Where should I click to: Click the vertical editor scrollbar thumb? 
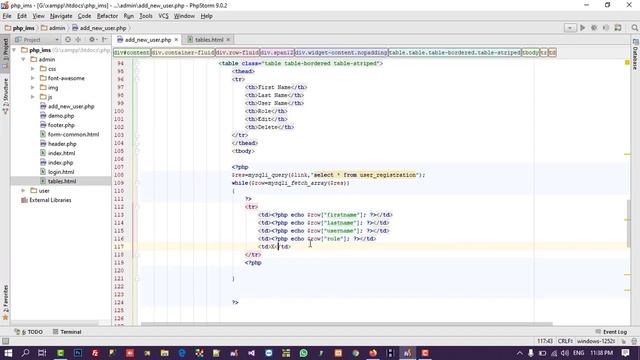[629, 224]
